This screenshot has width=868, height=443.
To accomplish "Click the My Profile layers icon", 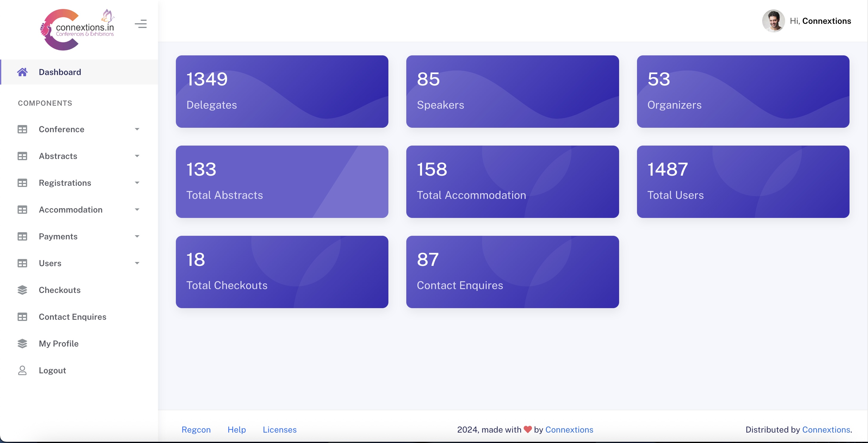I will click(x=22, y=343).
